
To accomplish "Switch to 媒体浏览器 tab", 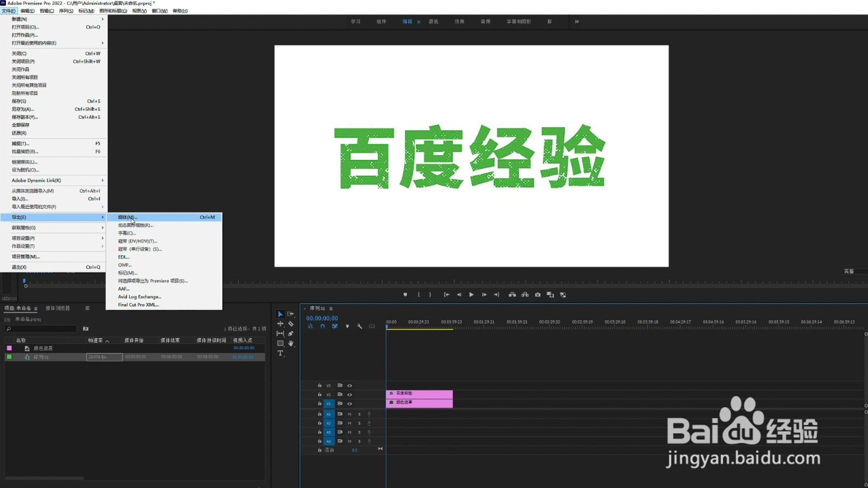I will click(x=58, y=308).
